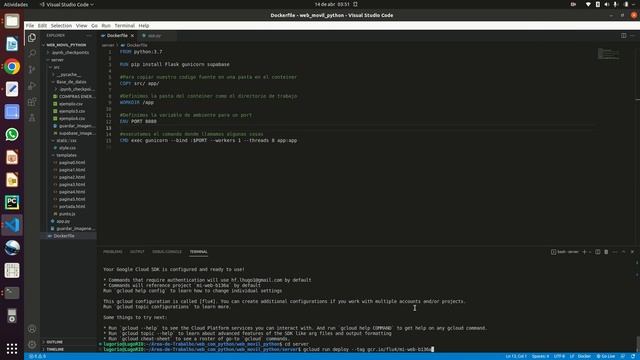Open editor More Actions ellipsis
This screenshot has width=640, height=360.
[x=632, y=36]
